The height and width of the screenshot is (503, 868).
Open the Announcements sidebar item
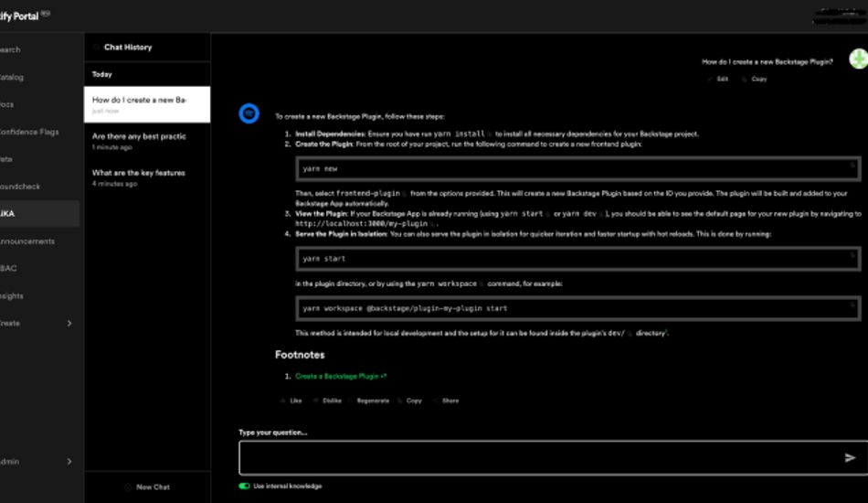point(27,241)
